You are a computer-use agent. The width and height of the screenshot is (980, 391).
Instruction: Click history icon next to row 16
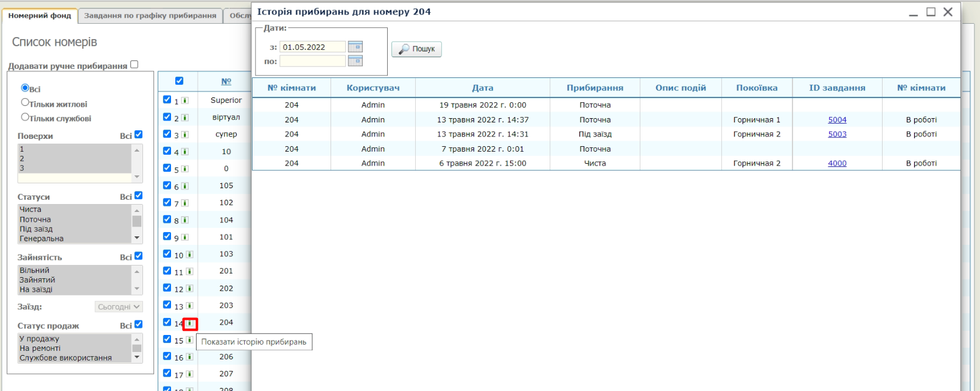coord(189,358)
